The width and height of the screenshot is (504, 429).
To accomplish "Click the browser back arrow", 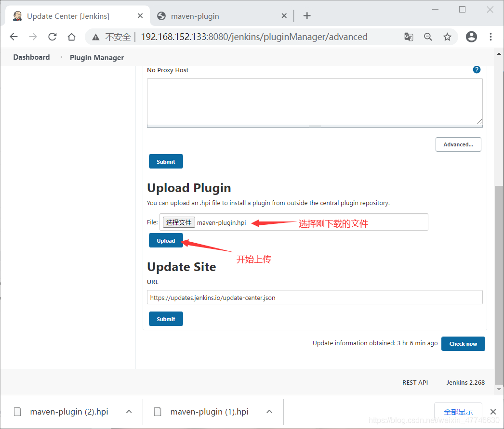I will pyautogui.click(x=14, y=37).
